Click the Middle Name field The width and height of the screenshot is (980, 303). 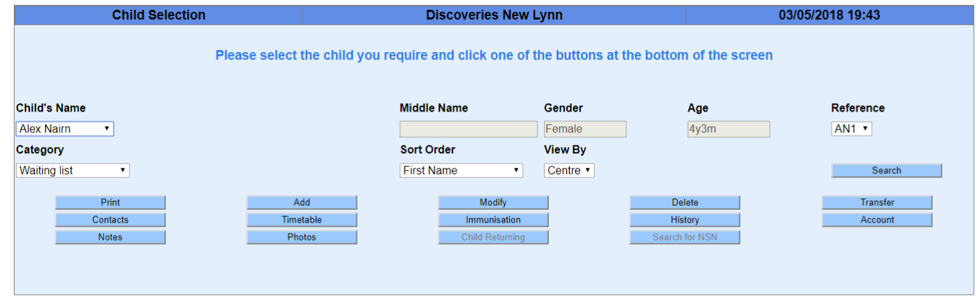coord(468,129)
